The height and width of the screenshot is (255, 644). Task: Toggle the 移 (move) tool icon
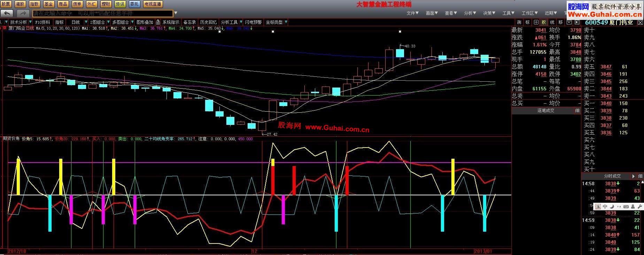560,22
